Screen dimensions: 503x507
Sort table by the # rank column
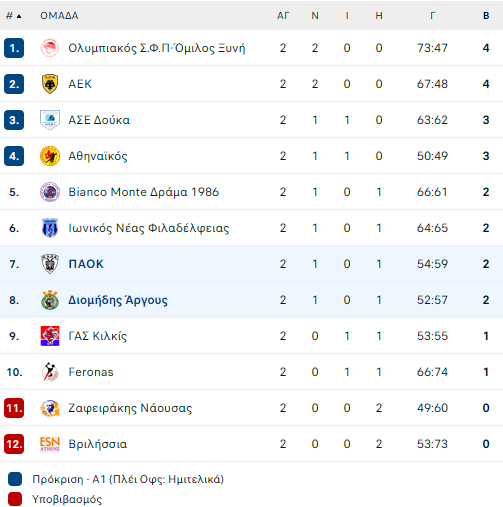pyautogui.click(x=13, y=16)
